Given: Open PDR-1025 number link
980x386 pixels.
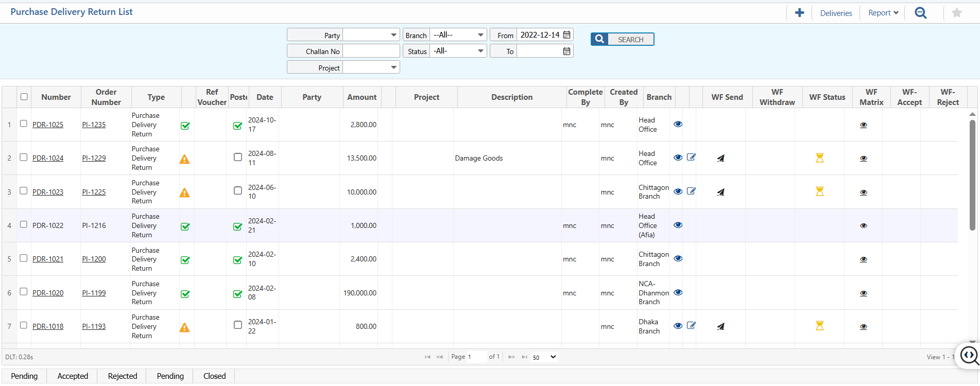Looking at the screenshot, I should [x=48, y=125].
